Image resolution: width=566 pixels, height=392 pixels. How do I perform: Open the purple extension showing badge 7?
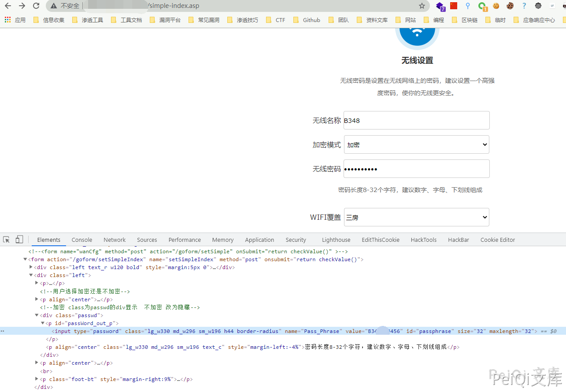440,6
